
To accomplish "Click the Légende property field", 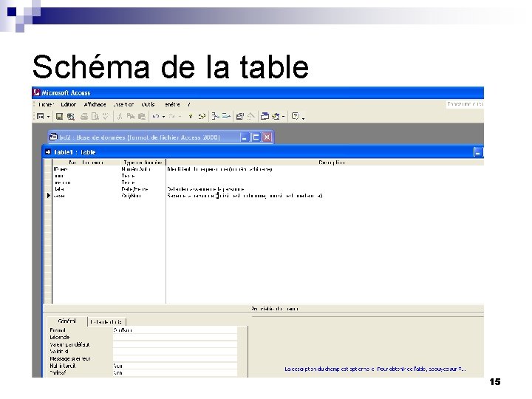I will [174, 337].
